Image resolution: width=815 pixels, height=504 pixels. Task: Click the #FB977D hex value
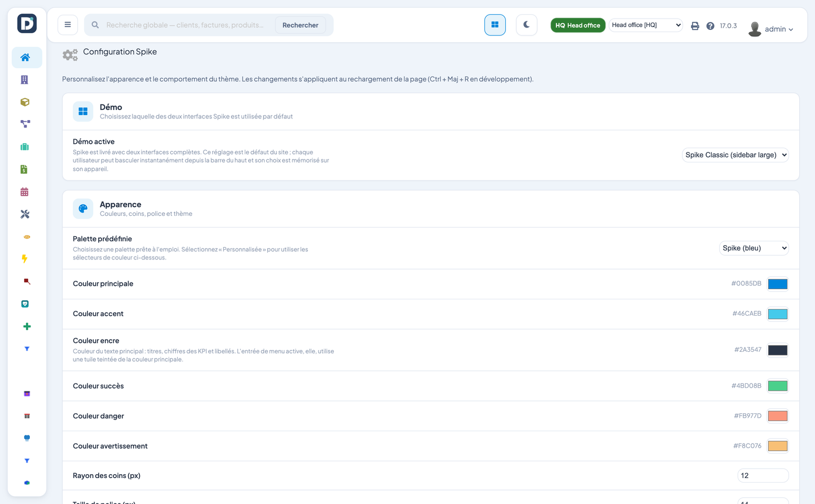point(747,415)
